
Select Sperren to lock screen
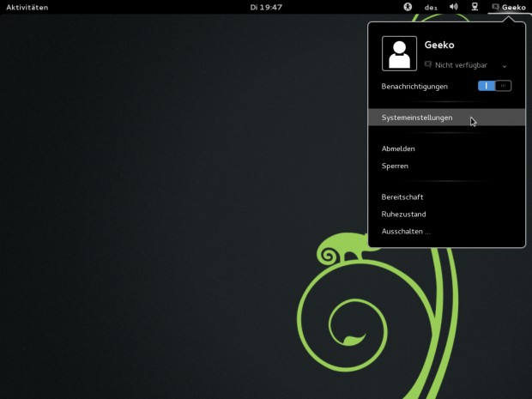446,166
